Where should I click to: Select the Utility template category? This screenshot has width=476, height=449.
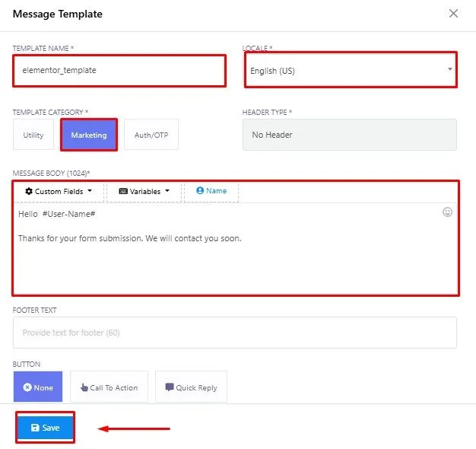pos(33,135)
